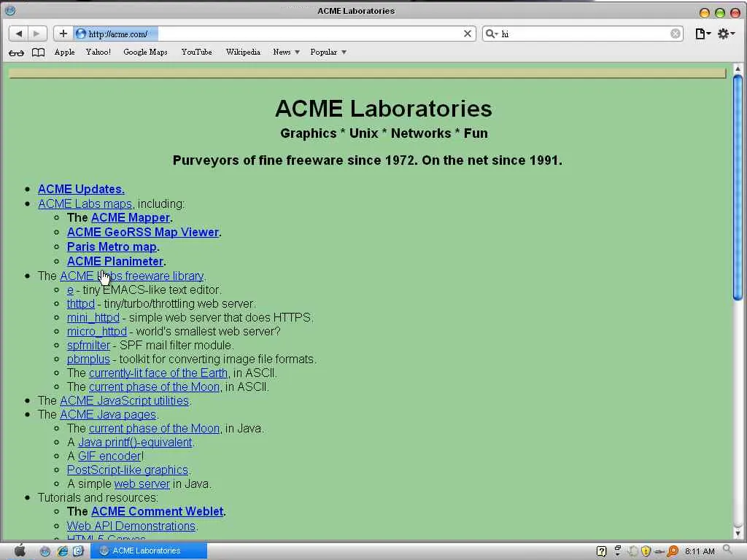Open the GIF encoder link

[x=109, y=456]
